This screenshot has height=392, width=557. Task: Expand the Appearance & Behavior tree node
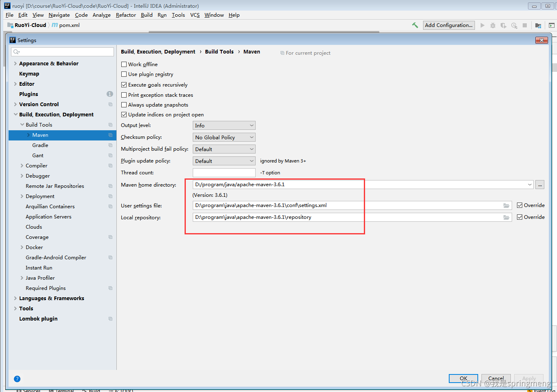click(16, 64)
